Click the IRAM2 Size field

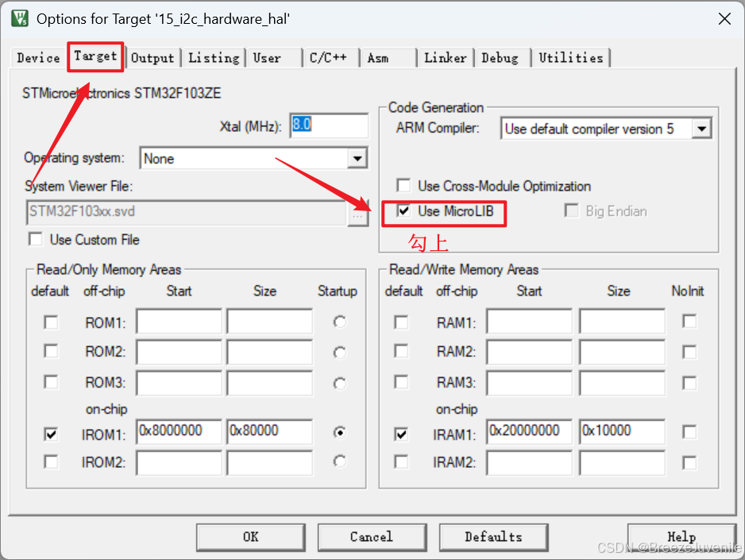[623, 462]
